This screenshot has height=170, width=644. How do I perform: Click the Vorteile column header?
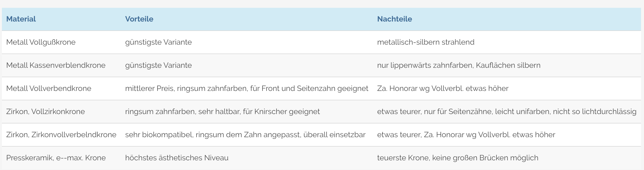[x=139, y=19]
